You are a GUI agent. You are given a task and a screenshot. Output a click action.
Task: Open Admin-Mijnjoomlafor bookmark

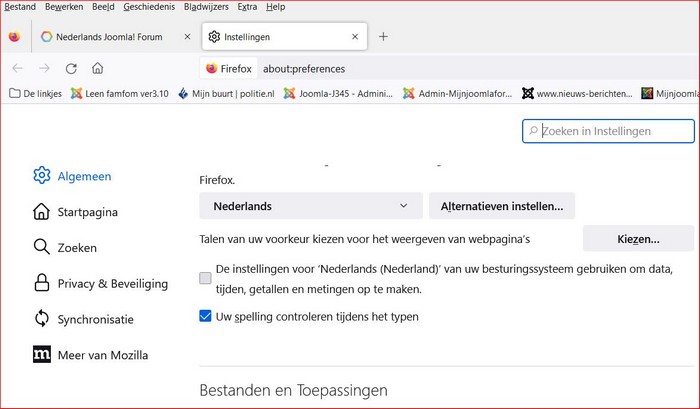(457, 93)
